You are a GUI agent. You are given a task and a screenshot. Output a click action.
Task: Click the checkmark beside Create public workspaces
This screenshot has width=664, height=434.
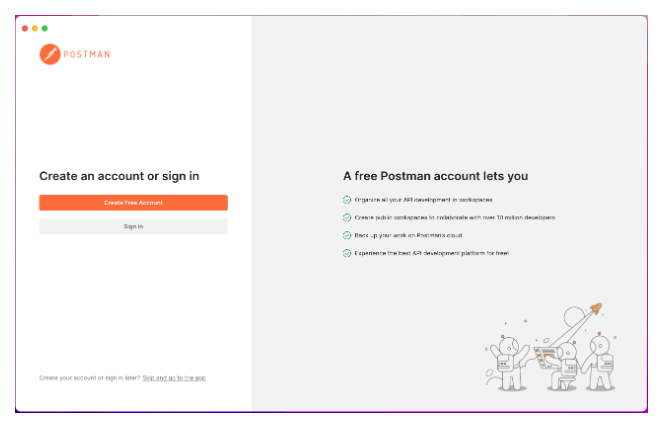coord(347,218)
